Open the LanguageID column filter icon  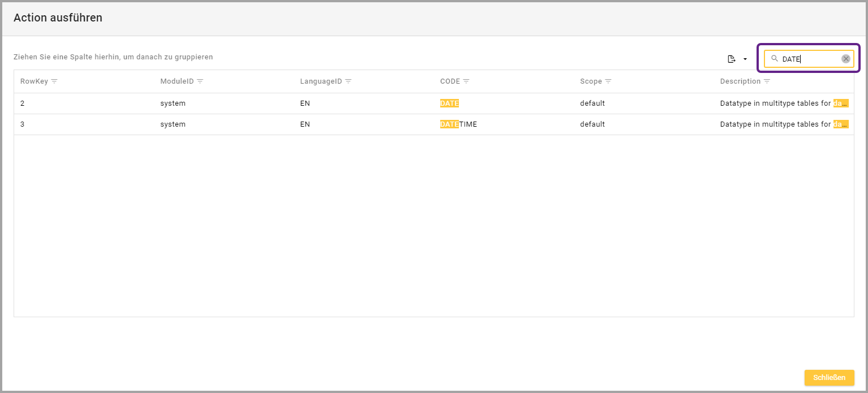point(349,81)
